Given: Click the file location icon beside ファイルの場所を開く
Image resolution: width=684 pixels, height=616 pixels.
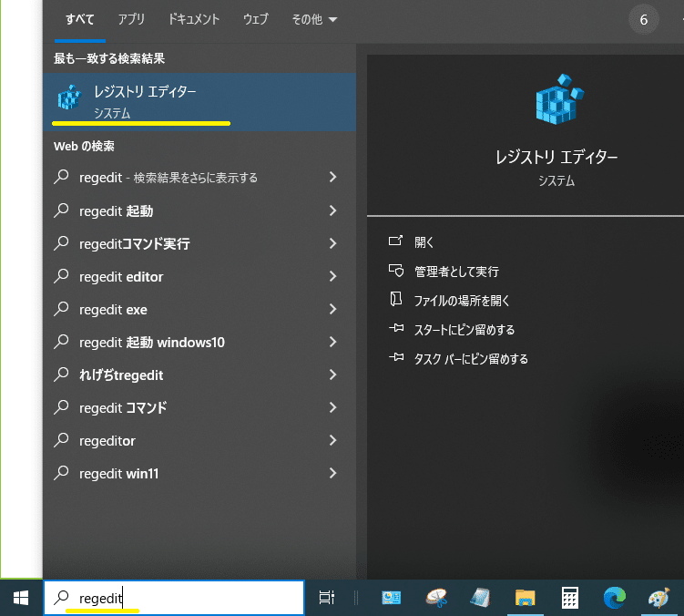Looking at the screenshot, I should pyautogui.click(x=396, y=300).
